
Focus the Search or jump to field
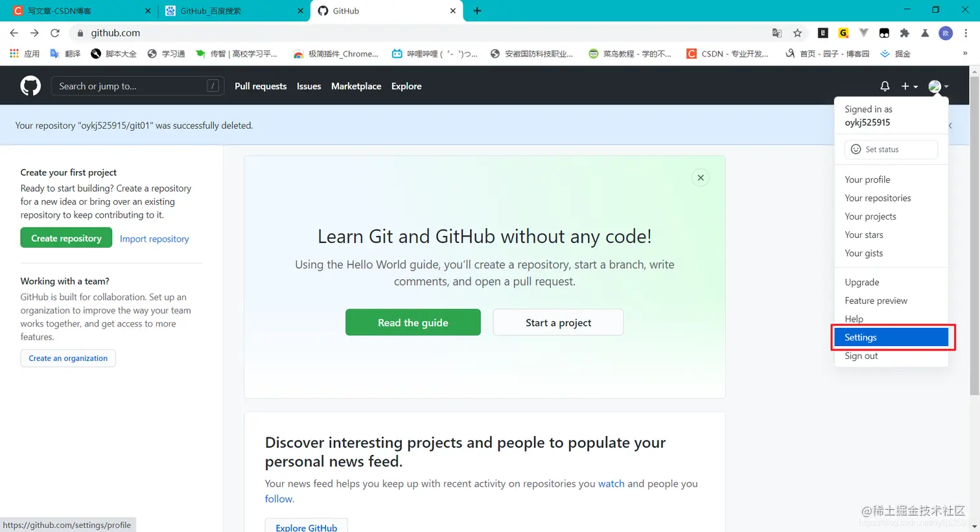pyautogui.click(x=137, y=86)
